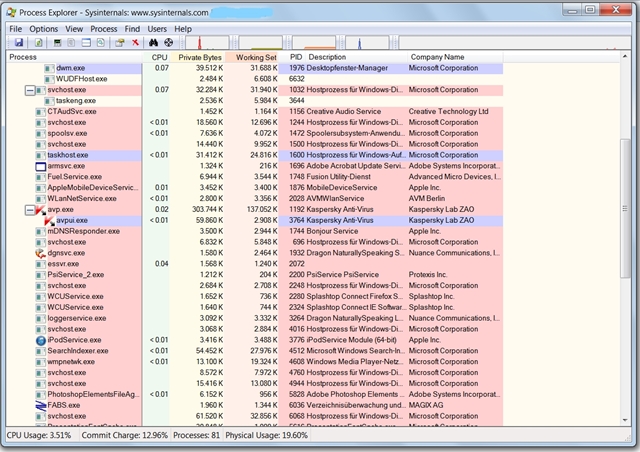The image size is (640, 452).
Task: Select AppleMobileDeviceServic... process row
Action: tap(255, 188)
